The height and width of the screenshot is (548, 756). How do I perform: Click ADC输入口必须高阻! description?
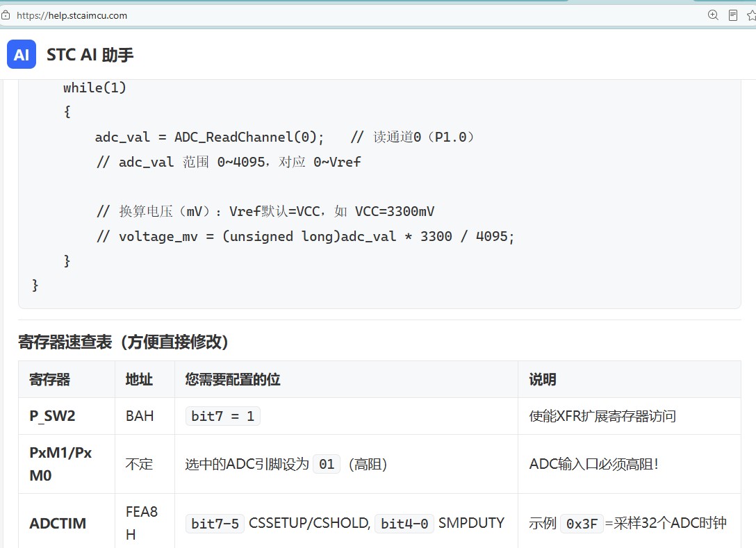coord(593,464)
